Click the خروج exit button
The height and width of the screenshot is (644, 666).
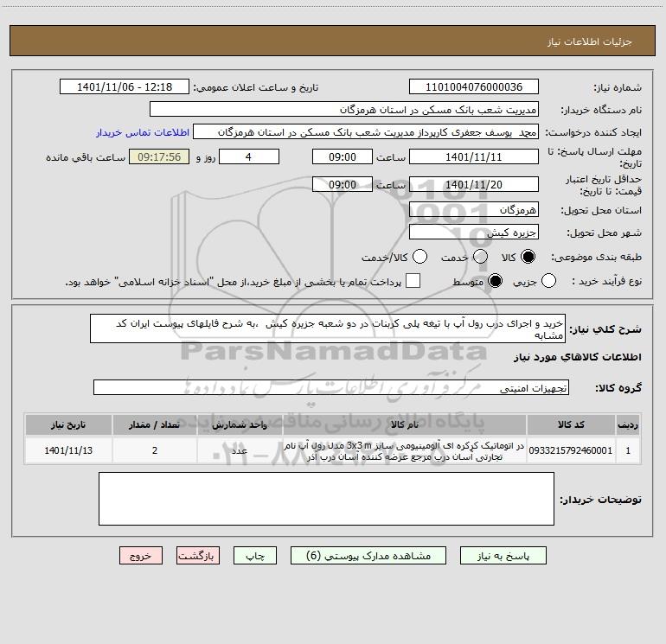pyautogui.click(x=141, y=556)
